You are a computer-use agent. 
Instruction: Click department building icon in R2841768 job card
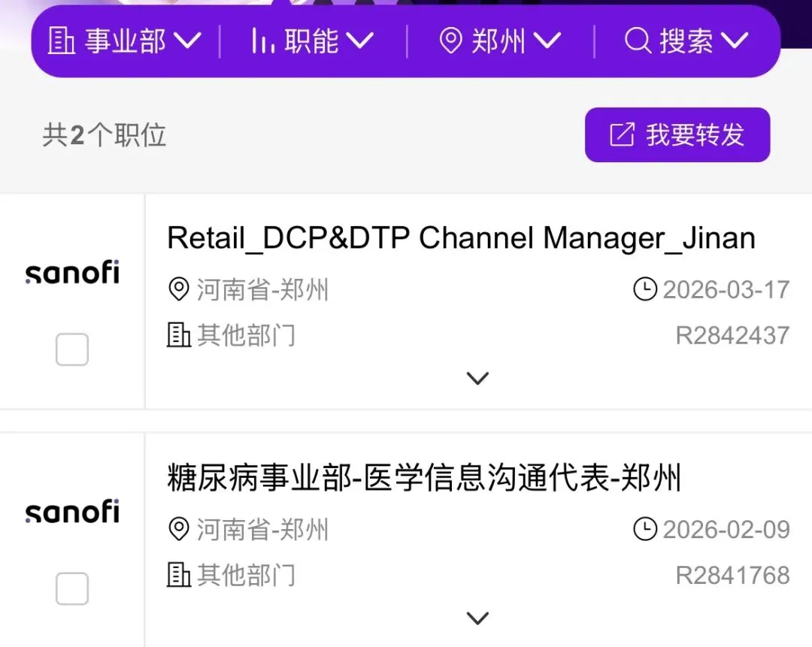point(179,575)
